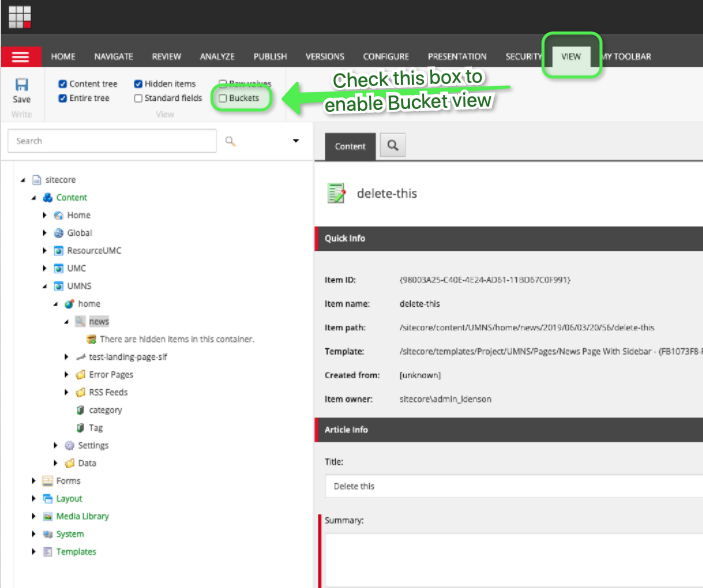Enable the Raw values checkbox
The height and width of the screenshot is (588, 703).
pos(222,83)
